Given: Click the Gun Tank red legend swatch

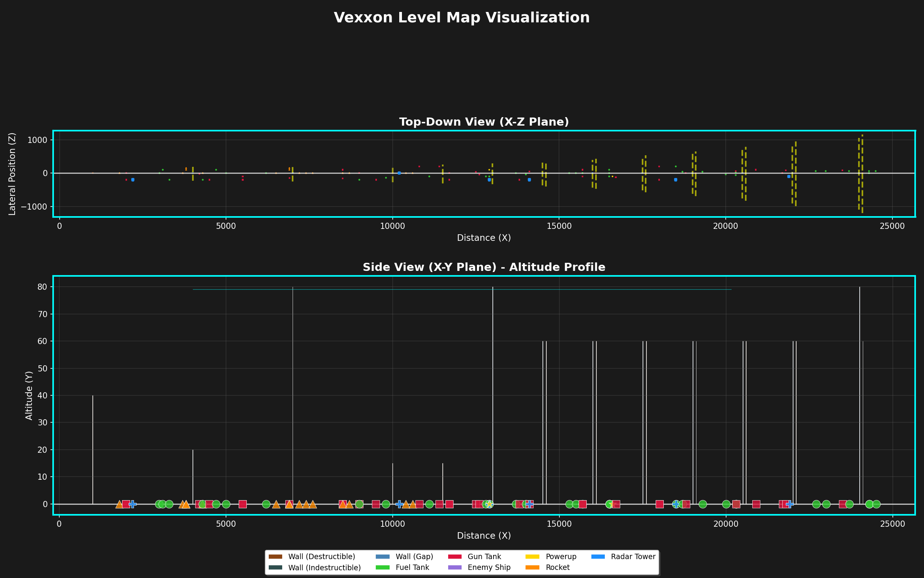Looking at the screenshot, I should point(455,557).
